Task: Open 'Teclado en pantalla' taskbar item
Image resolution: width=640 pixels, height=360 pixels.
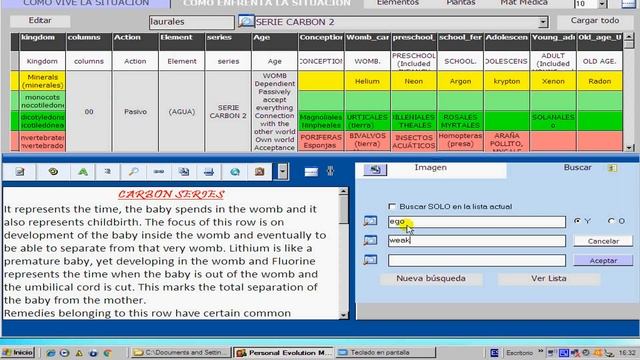Action: (x=386, y=352)
